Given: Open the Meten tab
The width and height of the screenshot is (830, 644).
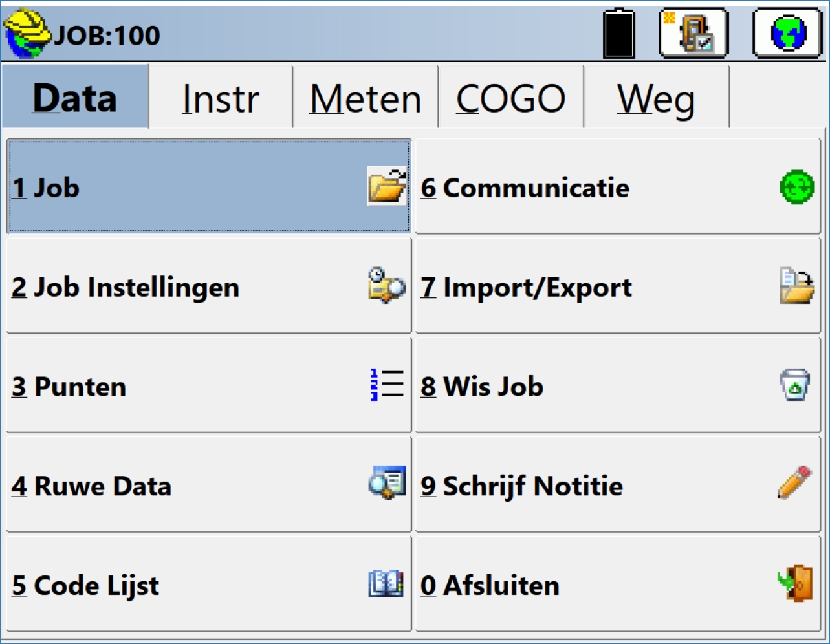Looking at the screenshot, I should pyautogui.click(x=366, y=98).
